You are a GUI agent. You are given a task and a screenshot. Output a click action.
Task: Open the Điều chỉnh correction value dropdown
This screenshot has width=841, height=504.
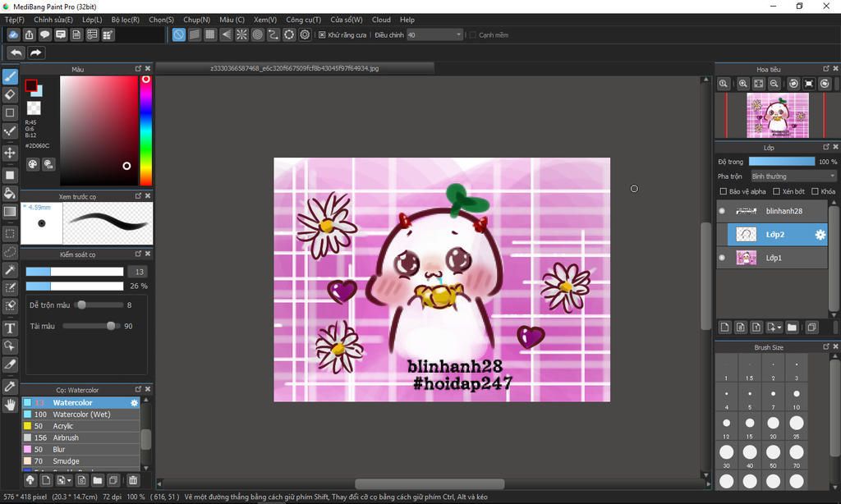coord(434,34)
